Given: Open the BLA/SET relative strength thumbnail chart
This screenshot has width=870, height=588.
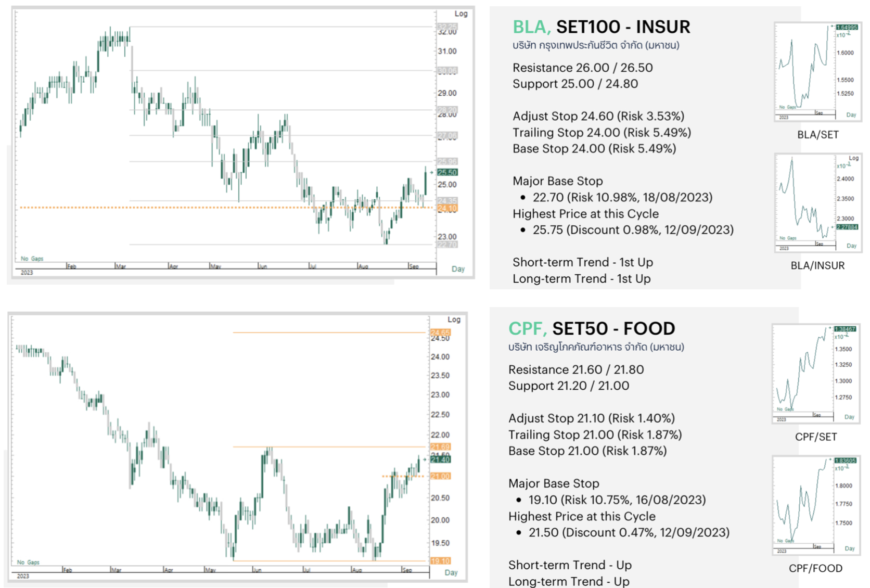Looking at the screenshot, I should click(817, 72).
